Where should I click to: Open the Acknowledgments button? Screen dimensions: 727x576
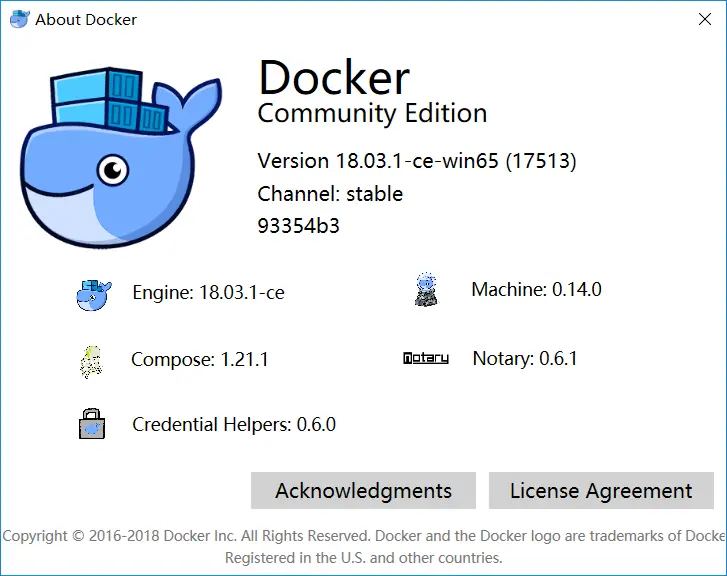tap(363, 490)
